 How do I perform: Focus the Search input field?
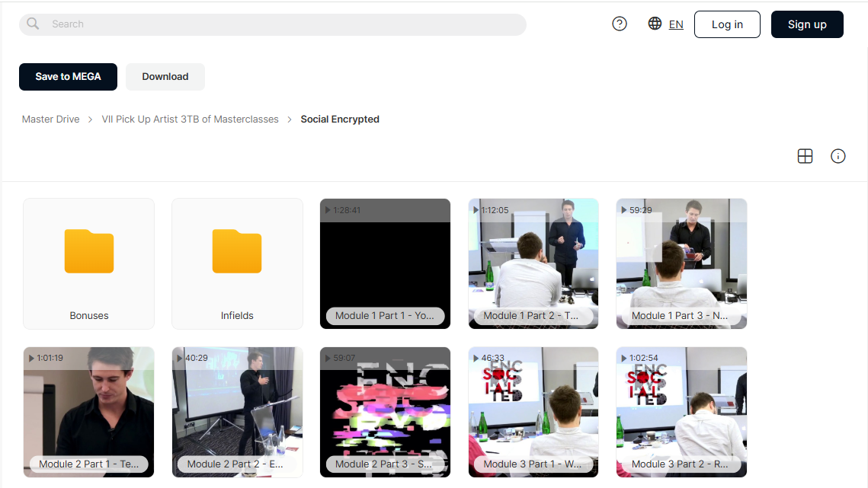tap(272, 24)
